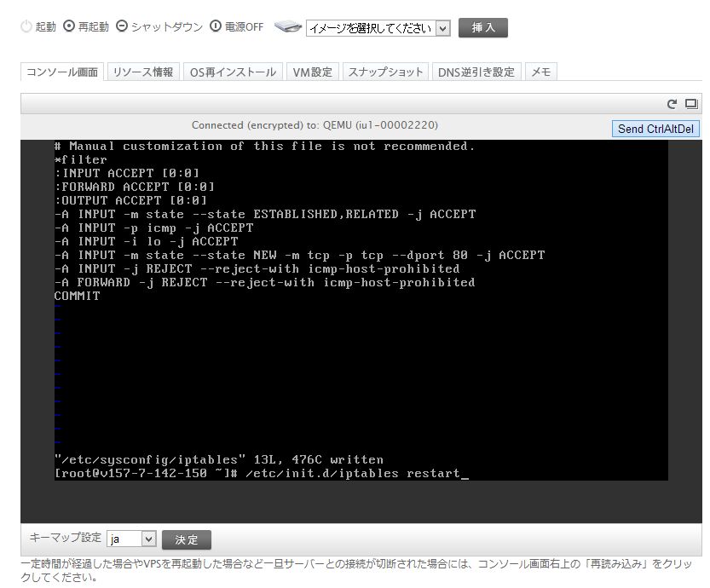710x588 pixels.
Task: Click the '-i lo -j ACCEPT' rule line
Action: tap(147, 241)
